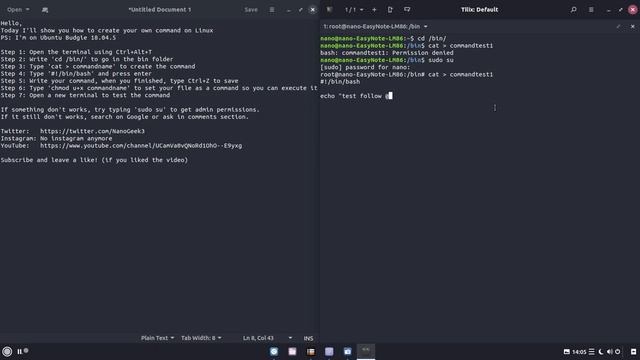
Task: Add terminal to the right in Tilix
Action: point(390,9)
